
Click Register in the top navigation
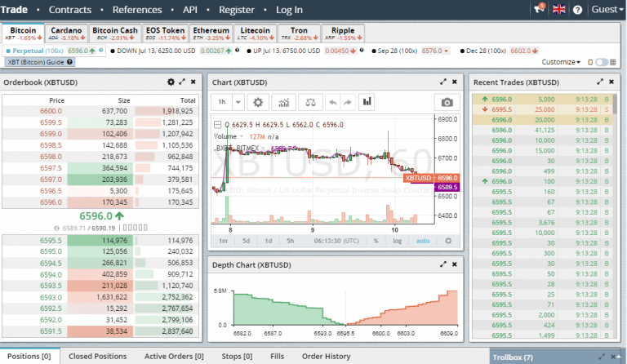pyautogui.click(x=236, y=10)
